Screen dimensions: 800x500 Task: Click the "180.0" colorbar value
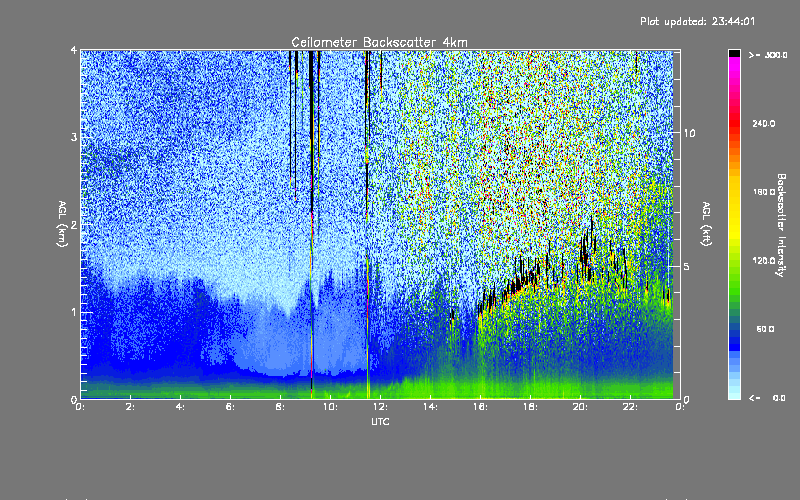[x=764, y=192]
